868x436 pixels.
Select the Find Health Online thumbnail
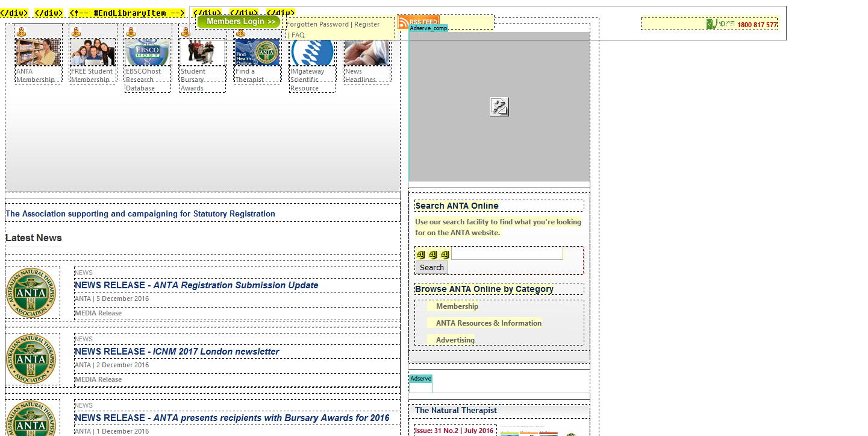coord(257,52)
